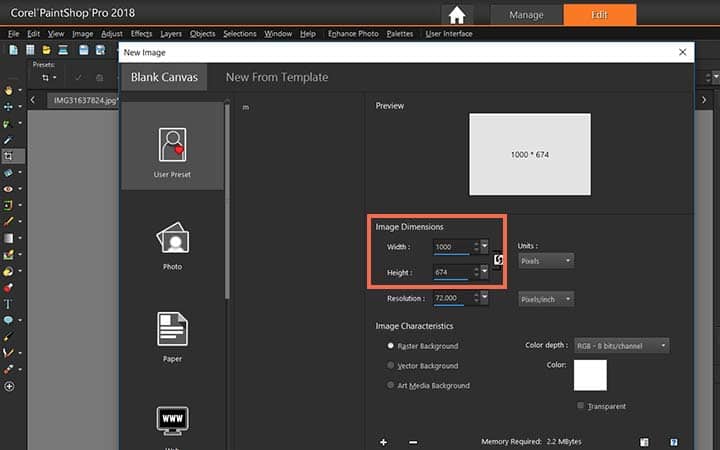Click the left document tab scroll arrow
Screen dimensions: 720x450
33,100
